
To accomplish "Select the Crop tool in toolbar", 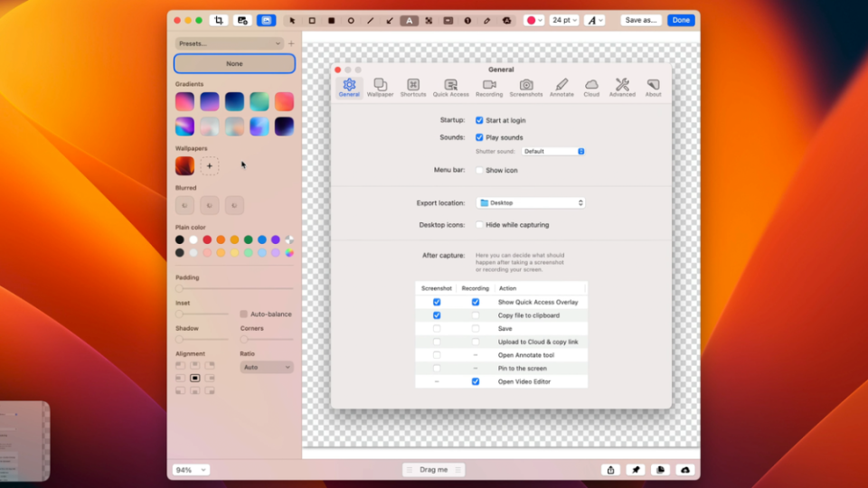I will point(218,20).
